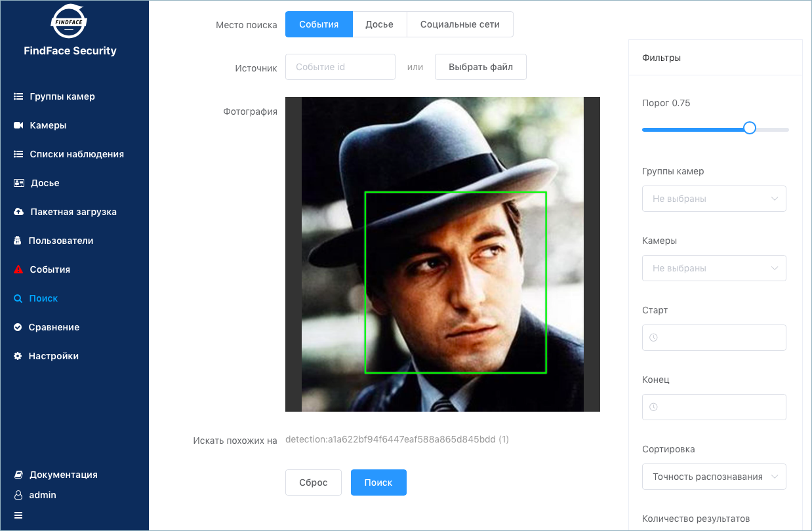This screenshot has width=812, height=531.
Task: Click the Сброс button
Action: point(314,482)
